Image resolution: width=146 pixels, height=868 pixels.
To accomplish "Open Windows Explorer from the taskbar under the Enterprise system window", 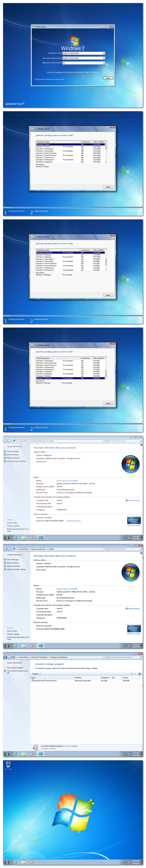I will 24,537.
